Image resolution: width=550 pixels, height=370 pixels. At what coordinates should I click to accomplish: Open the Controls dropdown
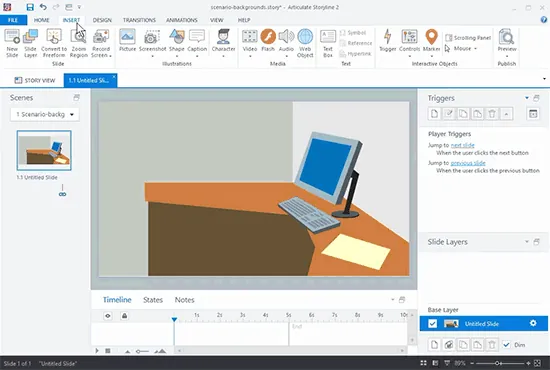[x=409, y=56]
